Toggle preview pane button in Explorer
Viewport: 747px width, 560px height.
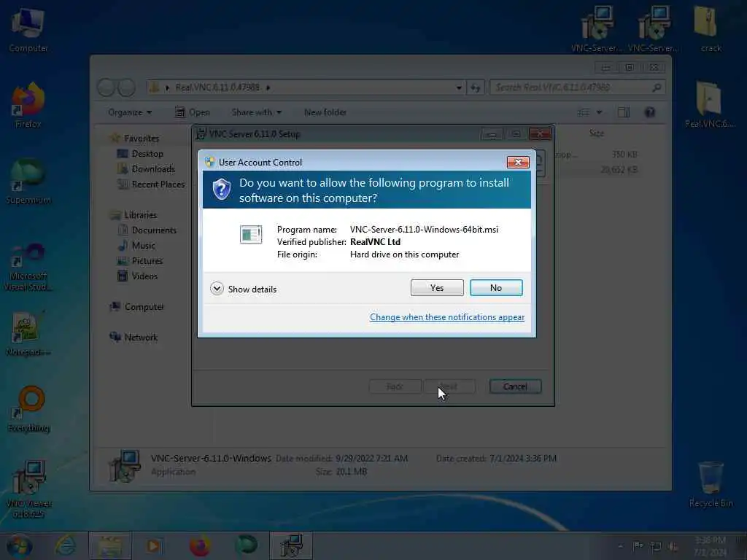[x=623, y=112]
